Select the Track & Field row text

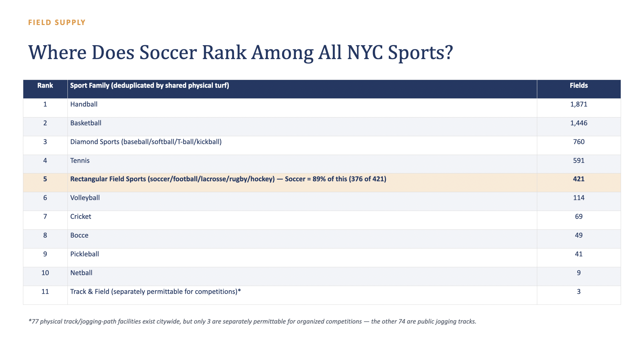pyautogui.click(x=155, y=292)
